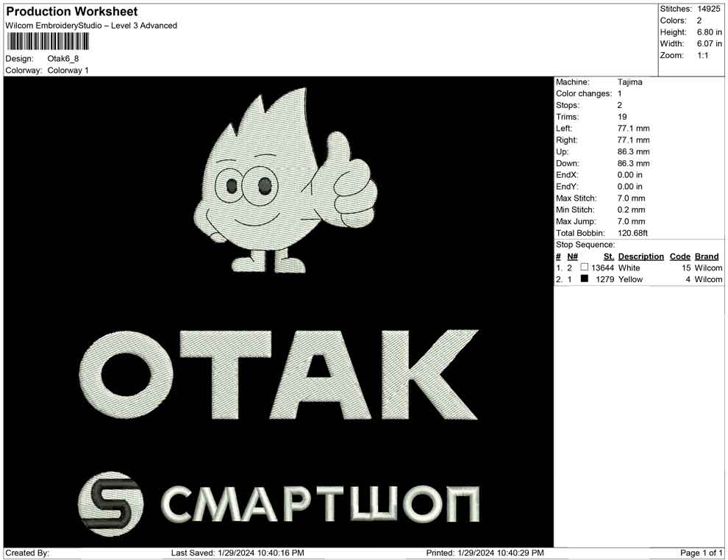Click the Colors value '2' in header
The height and width of the screenshot is (560, 728).
tap(699, 21)
